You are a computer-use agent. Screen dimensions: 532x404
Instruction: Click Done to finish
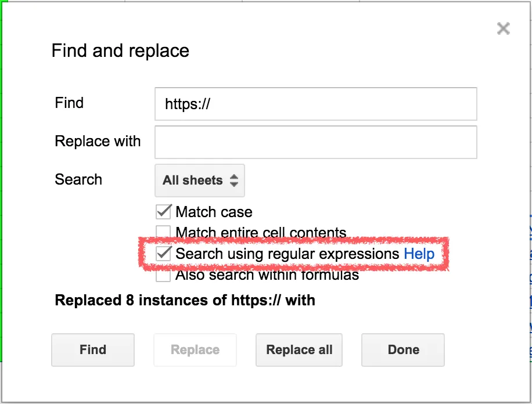click(403, 350)
